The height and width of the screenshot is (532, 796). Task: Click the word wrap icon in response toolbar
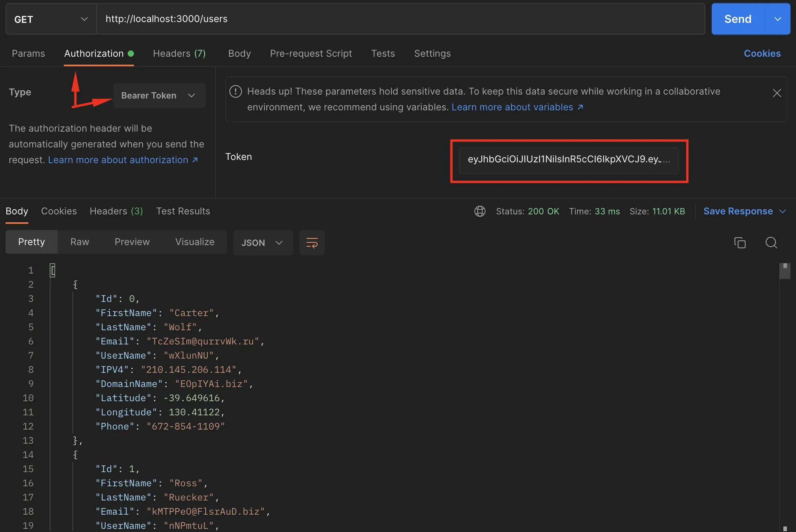click(312, 243)
